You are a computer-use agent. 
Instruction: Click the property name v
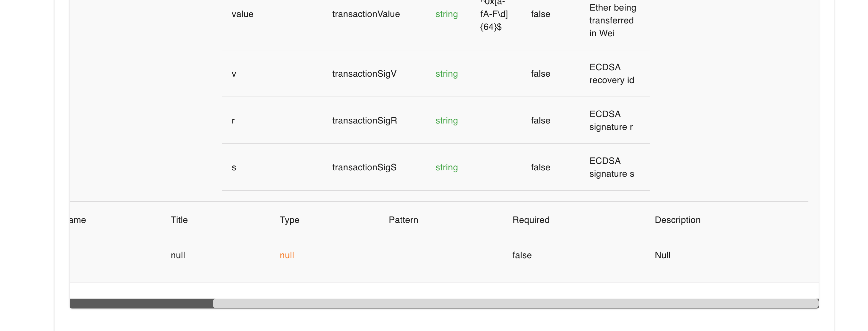234,74
